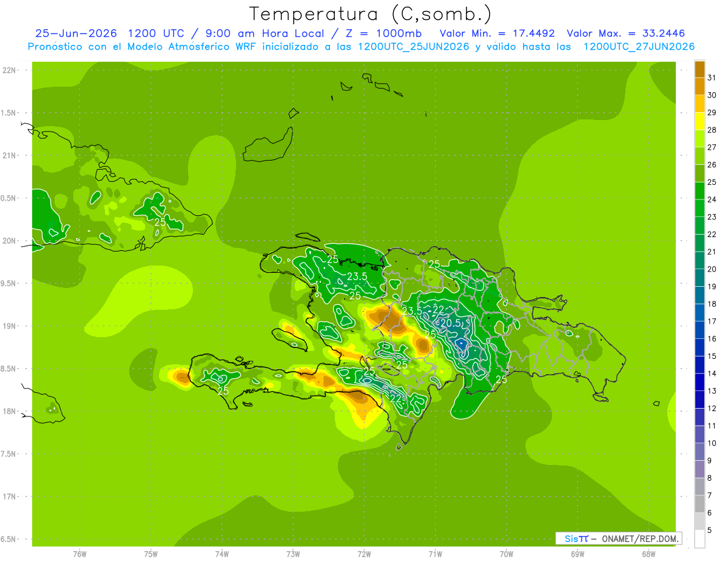
Task: Click the '1200UTC_27JUN2026' valid-until timestamp
Action: point(639,47)
